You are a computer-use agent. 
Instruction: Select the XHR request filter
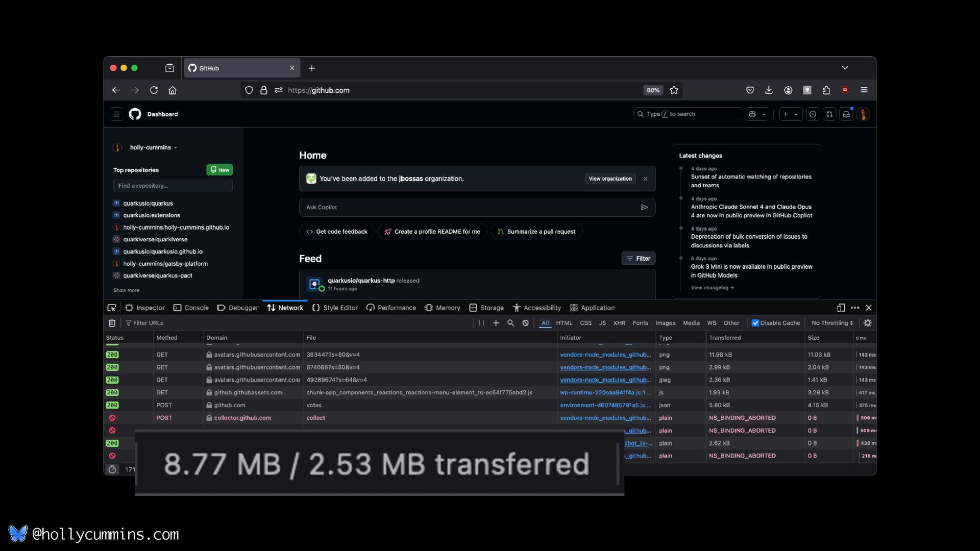click(x=619, y=323)
